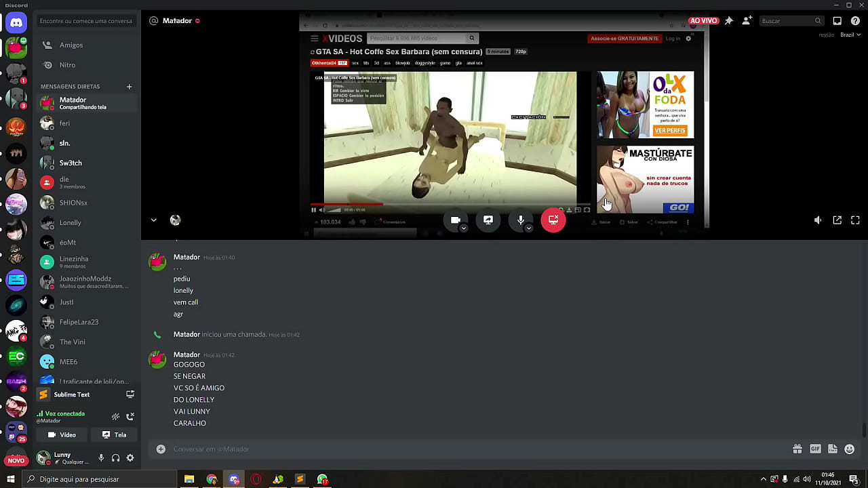The height and width of the screenshot is (488, 868).
Task: Open the GIF picker
Action: pos(815,449)
